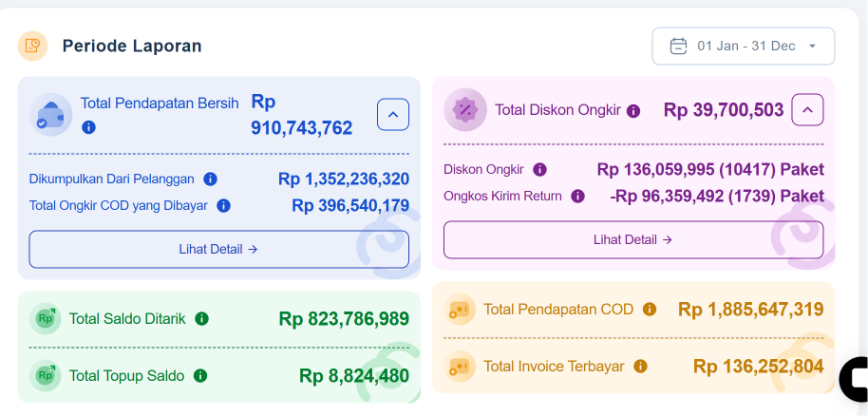Image resolution: width=868 pixels, height=416 pixels.
Task: Show info for Total Pendapatan Bersih
Action: pyautogui.click(x=88, y=127)
